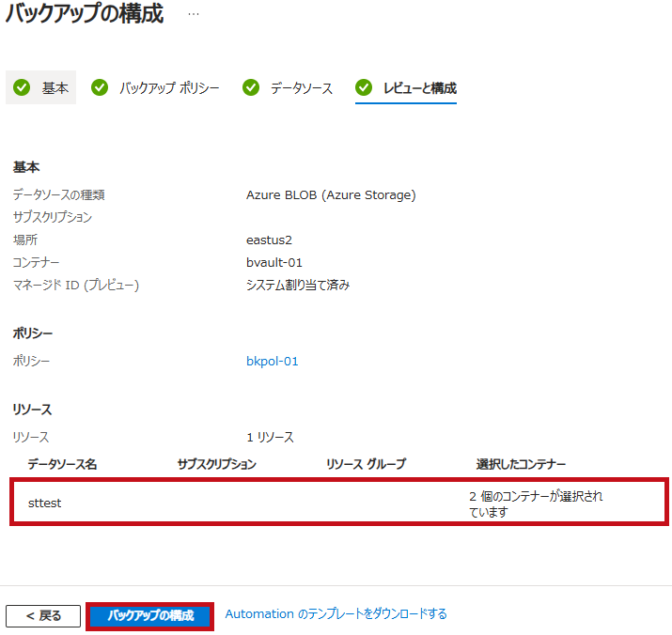Click the データソースの種類 label
Viewport: 672px width, 635px height.
(x=58, y=195)
